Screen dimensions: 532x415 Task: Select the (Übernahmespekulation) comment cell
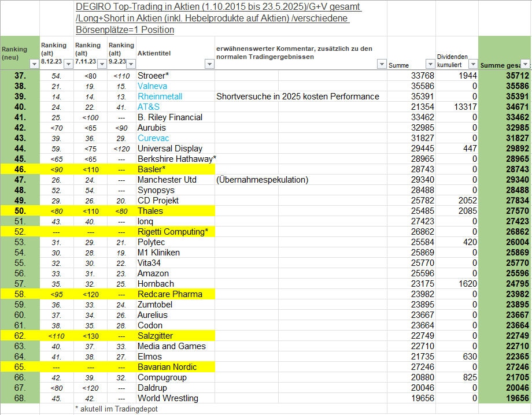(263, 180)
